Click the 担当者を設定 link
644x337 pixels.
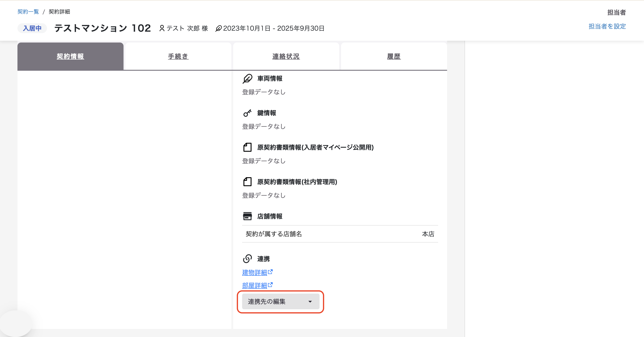coord(607,26)
